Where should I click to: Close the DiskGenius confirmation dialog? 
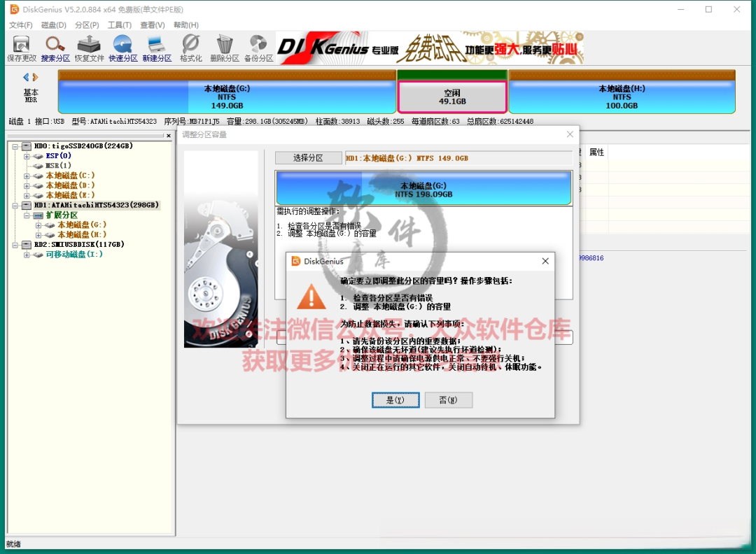pos(545,261)
